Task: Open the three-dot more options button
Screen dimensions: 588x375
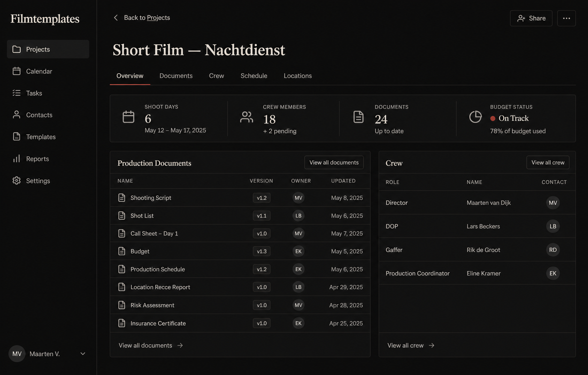Action: click(567, 18)
